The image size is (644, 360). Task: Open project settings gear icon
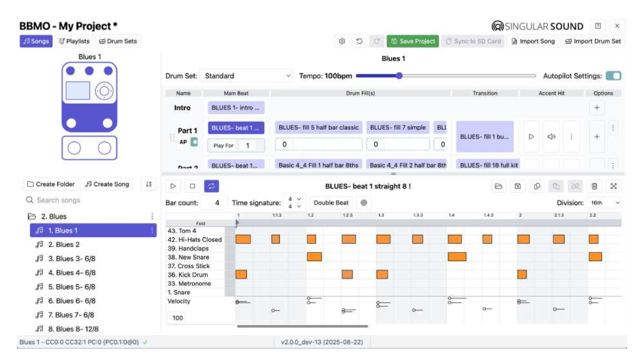(x=342, y=41)
